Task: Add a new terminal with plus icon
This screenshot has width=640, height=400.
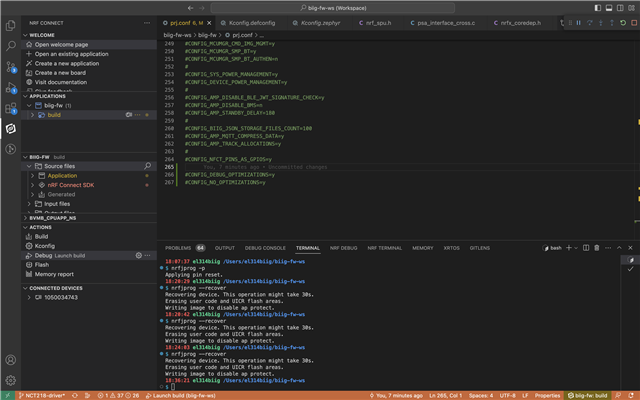Action: [569, 248]
